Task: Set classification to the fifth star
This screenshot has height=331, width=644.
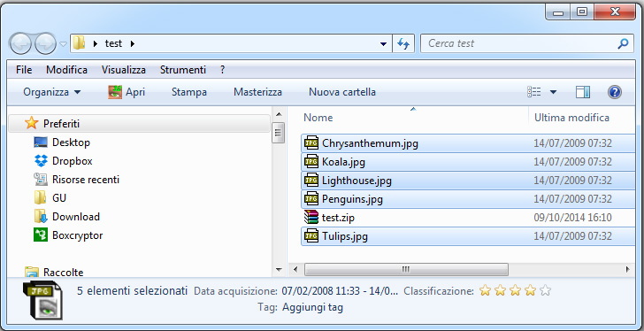Action: [x=545, y=291]
